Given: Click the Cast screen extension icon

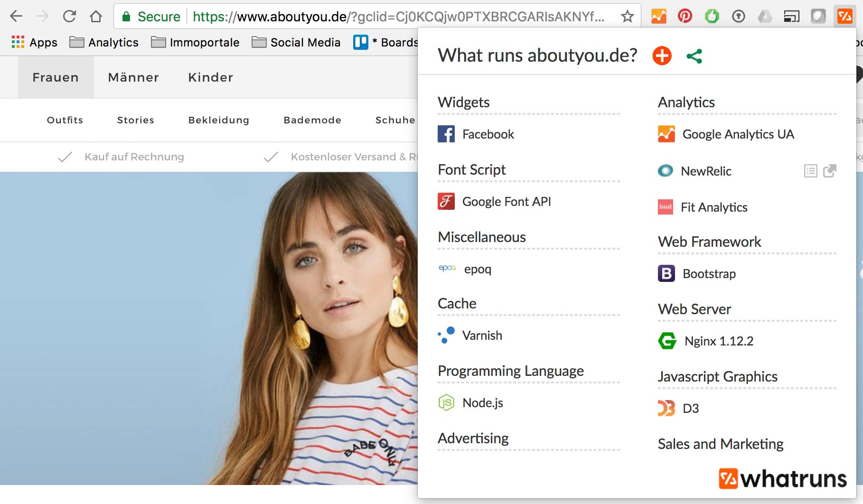Looking at the screenshot, I should coord(791,17).
